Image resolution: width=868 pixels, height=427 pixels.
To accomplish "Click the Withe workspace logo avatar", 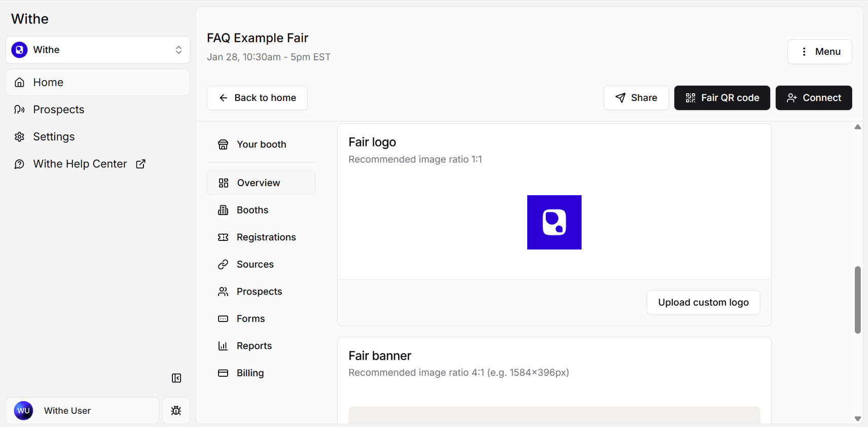I will click(20, 50).
